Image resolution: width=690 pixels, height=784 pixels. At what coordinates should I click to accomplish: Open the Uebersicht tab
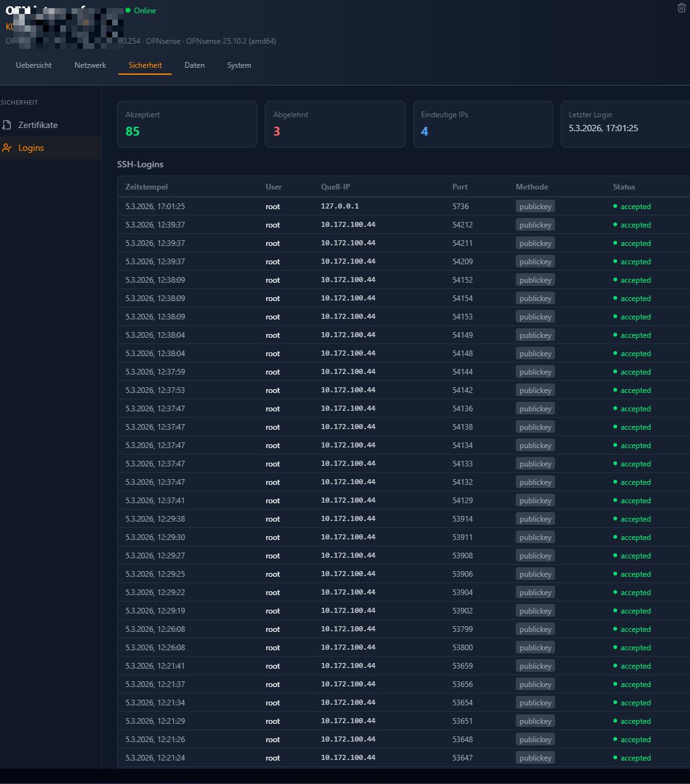(x=34, y=65)
